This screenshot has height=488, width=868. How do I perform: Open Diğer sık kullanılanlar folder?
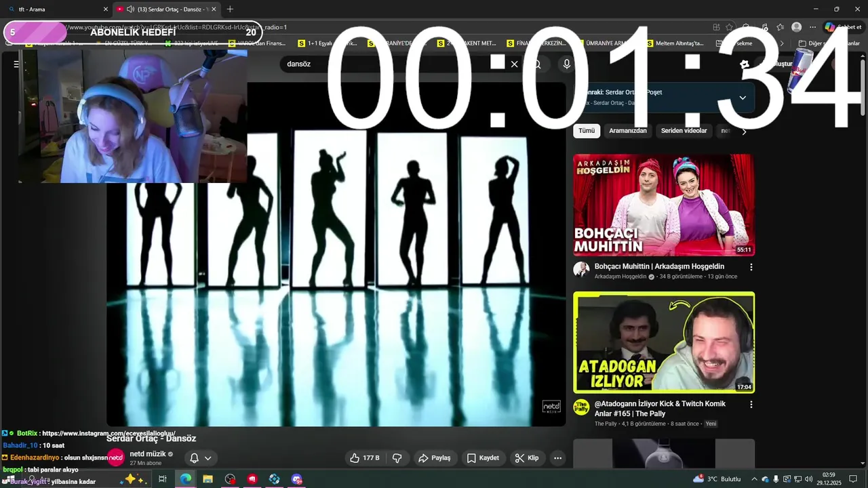(x=829, y=43)
